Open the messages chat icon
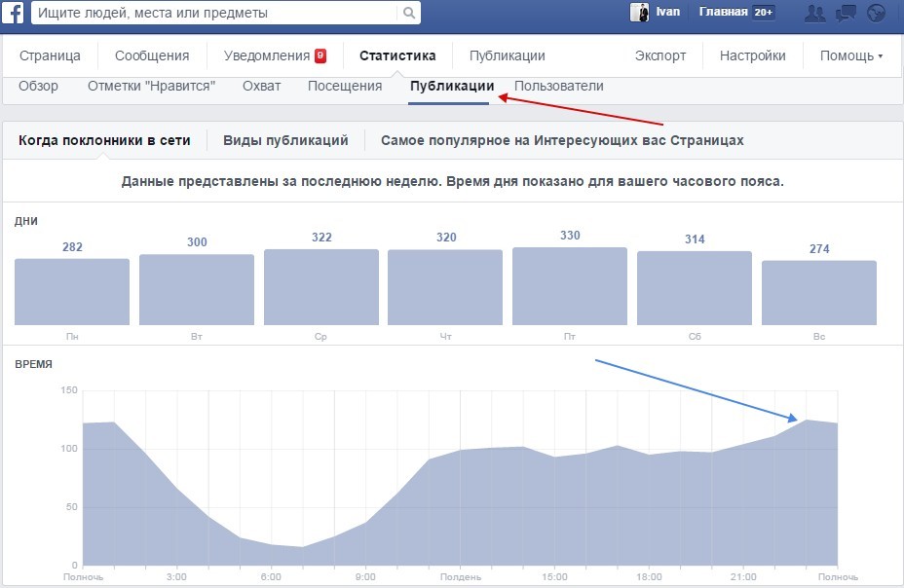Image resolution: width=904 pixels, height=588 pixels. coord(846,13)
